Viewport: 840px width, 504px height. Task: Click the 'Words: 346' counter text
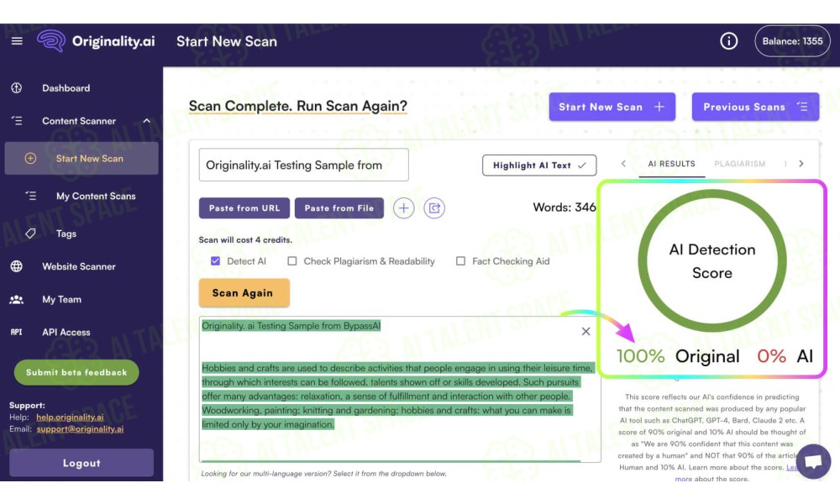pos(564,207)
